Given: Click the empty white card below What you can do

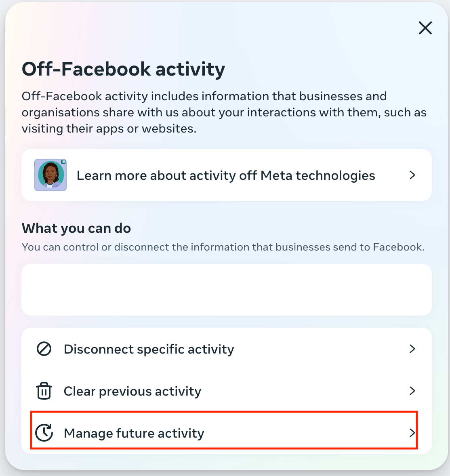Looking at the screenshot, I should point(226,289).
